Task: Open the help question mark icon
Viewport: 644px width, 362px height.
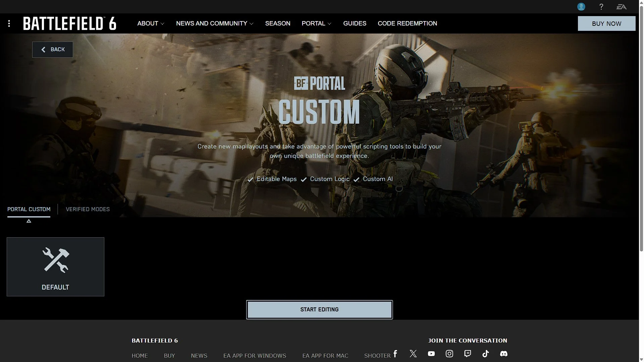Action: pyautogui.click(x=601, y=7)
